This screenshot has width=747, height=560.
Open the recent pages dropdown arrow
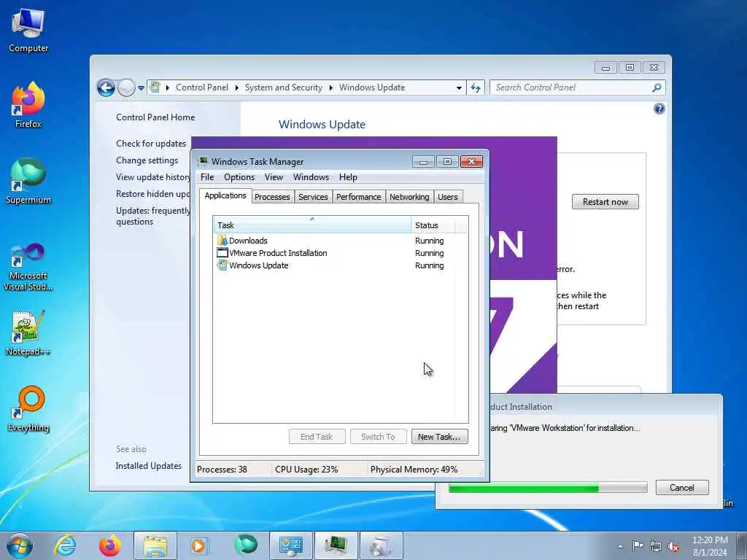(141, 88)
